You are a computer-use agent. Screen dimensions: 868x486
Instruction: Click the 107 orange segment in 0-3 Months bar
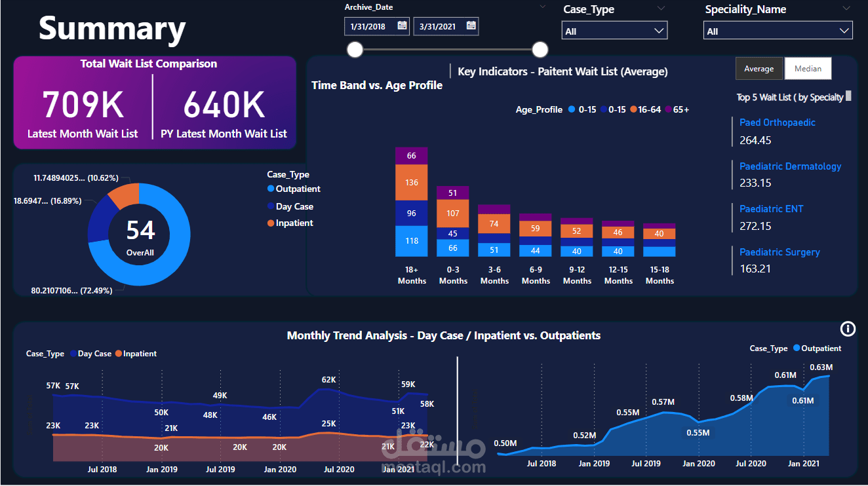[453, 213]
